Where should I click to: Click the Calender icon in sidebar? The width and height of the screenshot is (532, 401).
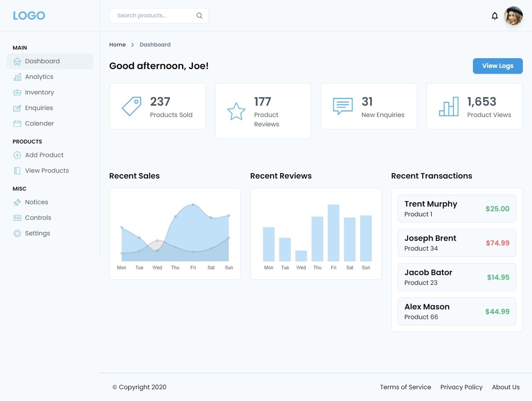pos(17,124)
